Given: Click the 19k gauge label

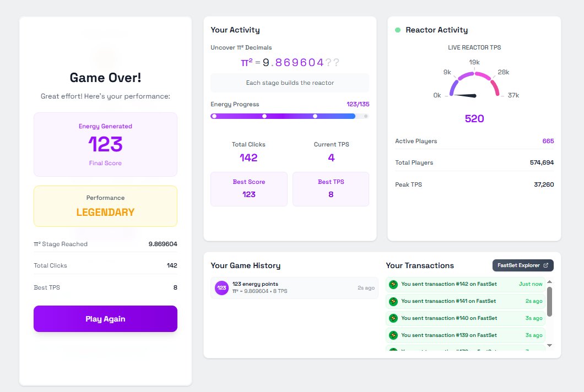Looking at the screenshot, I should tap(474, 62).
